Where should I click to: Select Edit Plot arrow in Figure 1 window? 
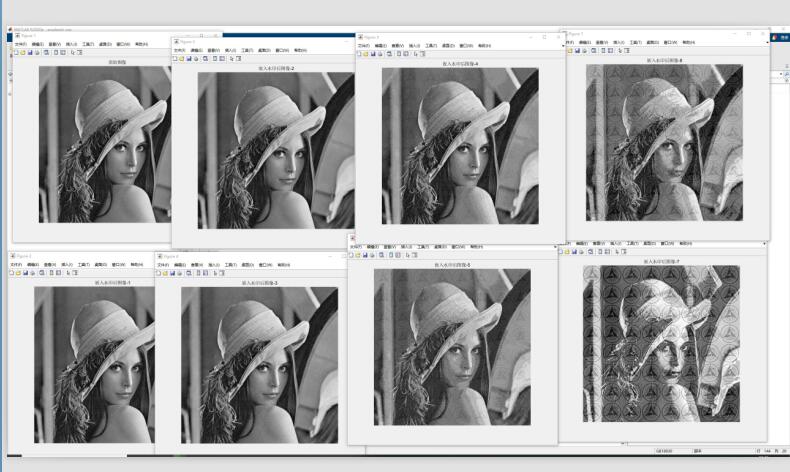[73, 52]
